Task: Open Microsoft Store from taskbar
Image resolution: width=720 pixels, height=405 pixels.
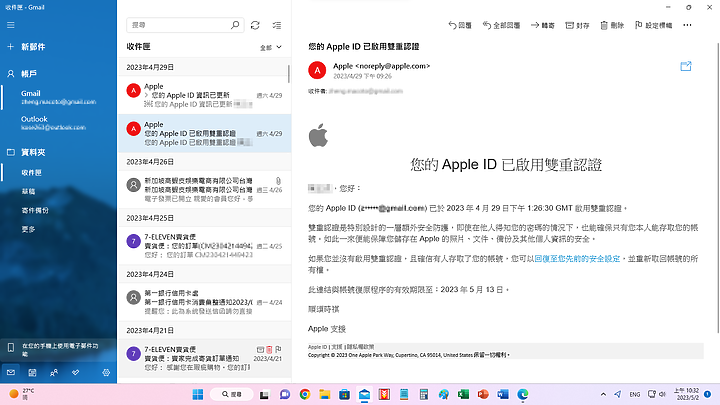Action: tap(344, 394)
